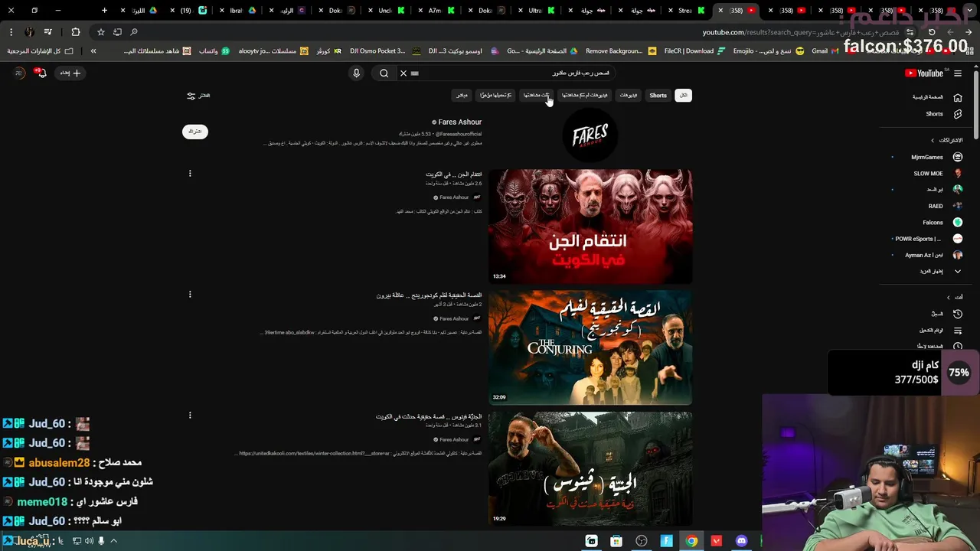Expand show more subscriptions chevron
Screen dimensions: 980x551
coord(957,271)
